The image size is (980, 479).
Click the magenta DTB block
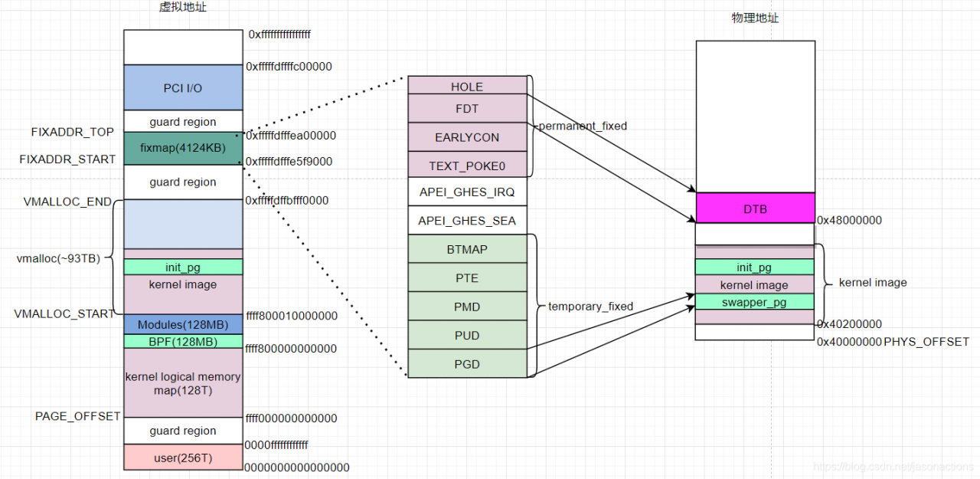click(755, 208)
